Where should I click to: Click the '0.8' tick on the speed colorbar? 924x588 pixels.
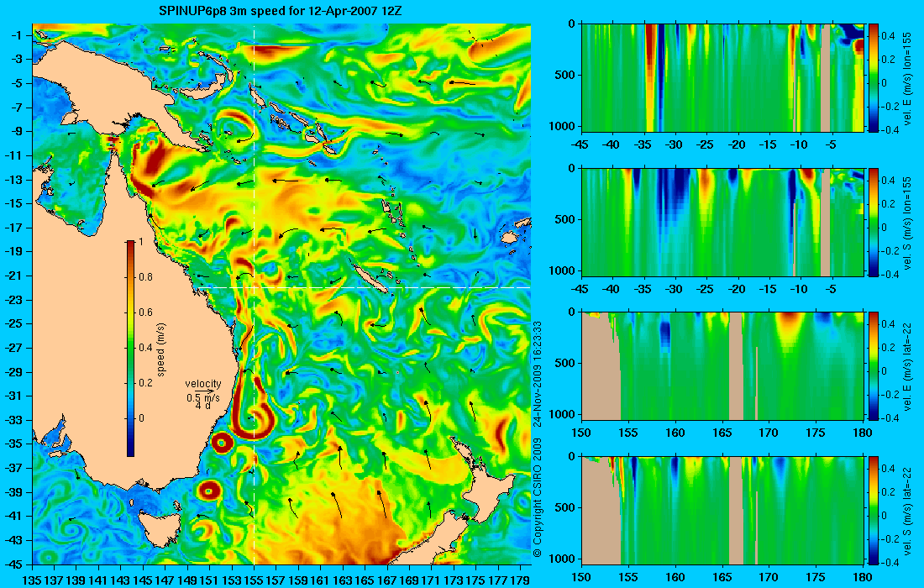click(x=145, y=277)
